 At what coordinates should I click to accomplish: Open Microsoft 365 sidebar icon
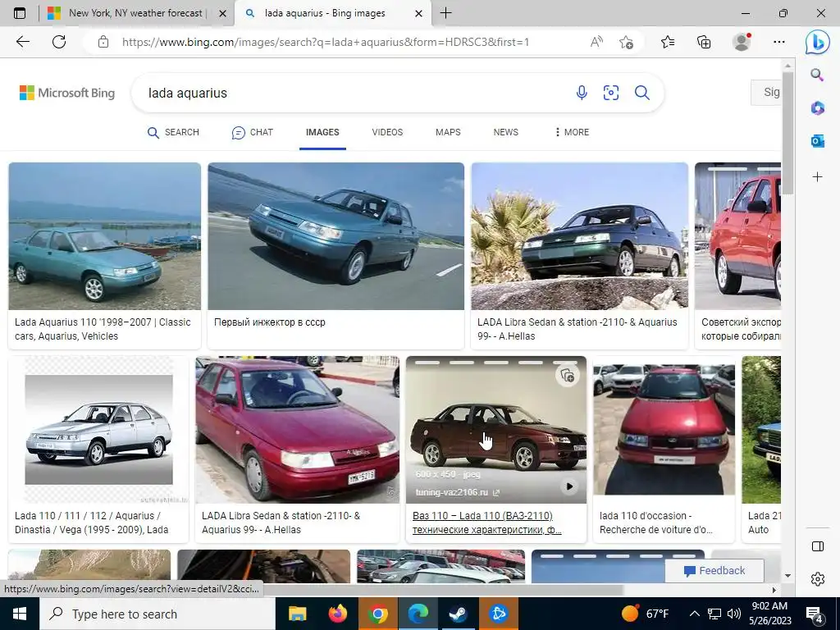817,107
